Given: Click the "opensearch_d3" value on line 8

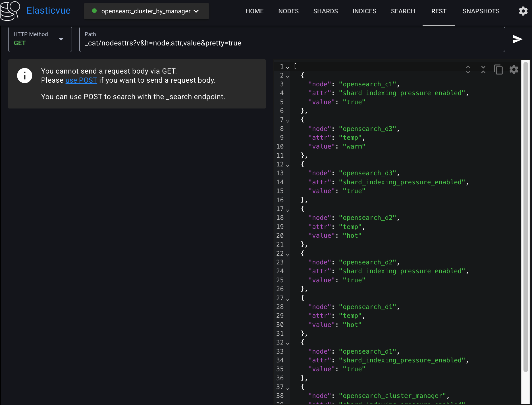Looking at the screenshot, I should point(368,129).
